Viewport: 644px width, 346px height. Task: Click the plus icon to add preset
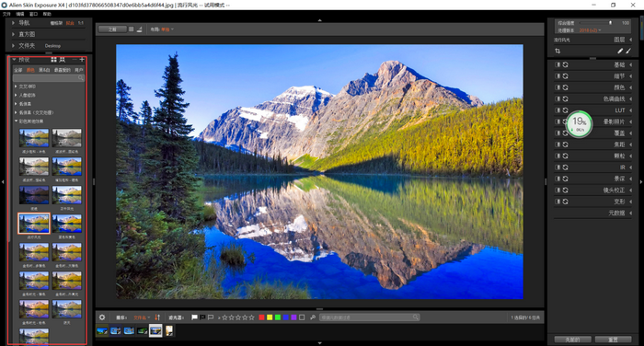click(x=82, y=60)
